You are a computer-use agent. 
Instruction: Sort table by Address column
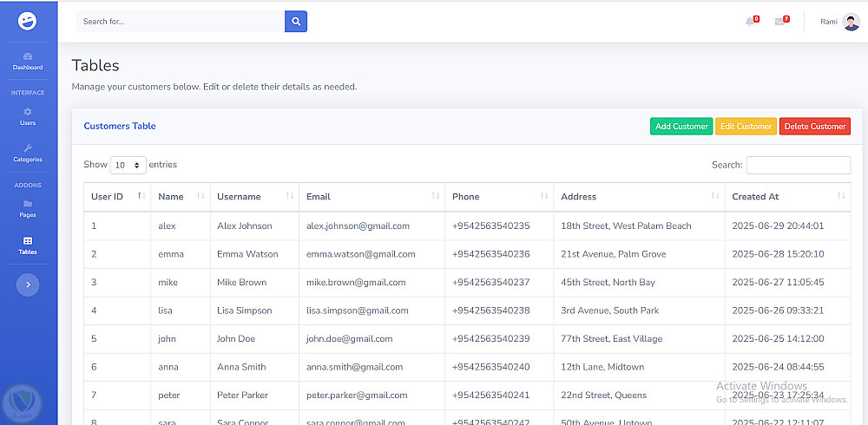[640, 196]
